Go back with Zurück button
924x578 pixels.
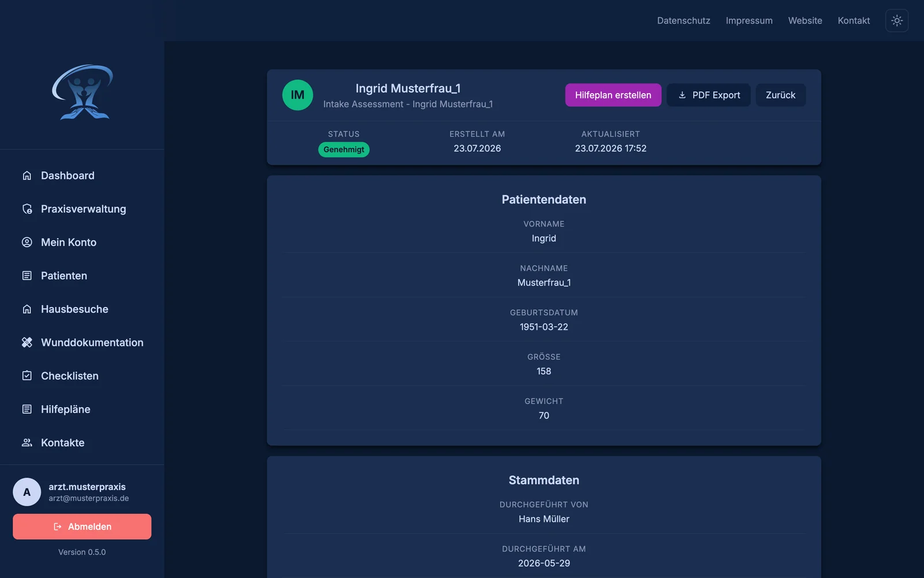[781, 95]
